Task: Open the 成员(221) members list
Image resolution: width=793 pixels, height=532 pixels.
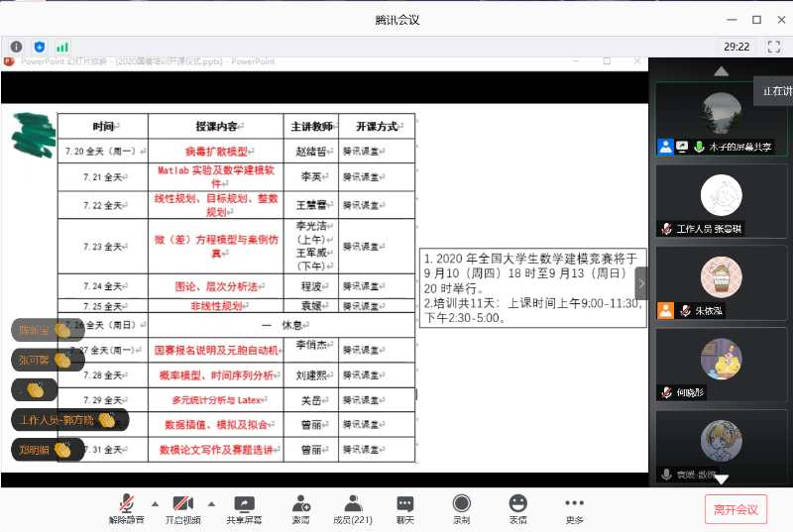Action: point(352,509)
